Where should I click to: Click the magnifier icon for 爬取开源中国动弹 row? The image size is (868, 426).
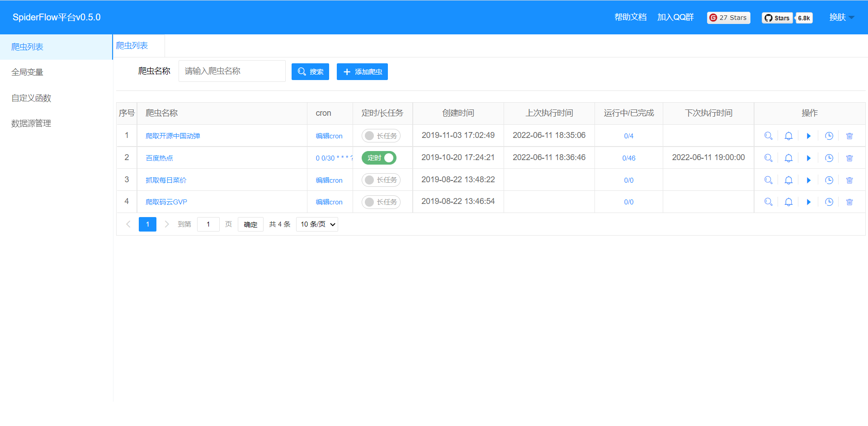(x=768, y=136)
